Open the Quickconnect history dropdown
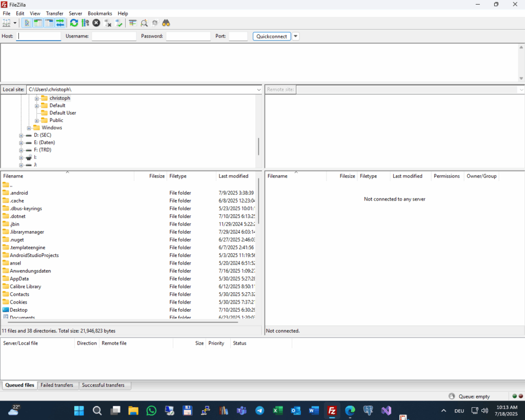This screenshot has height=420, width=525. pos(296,36)
